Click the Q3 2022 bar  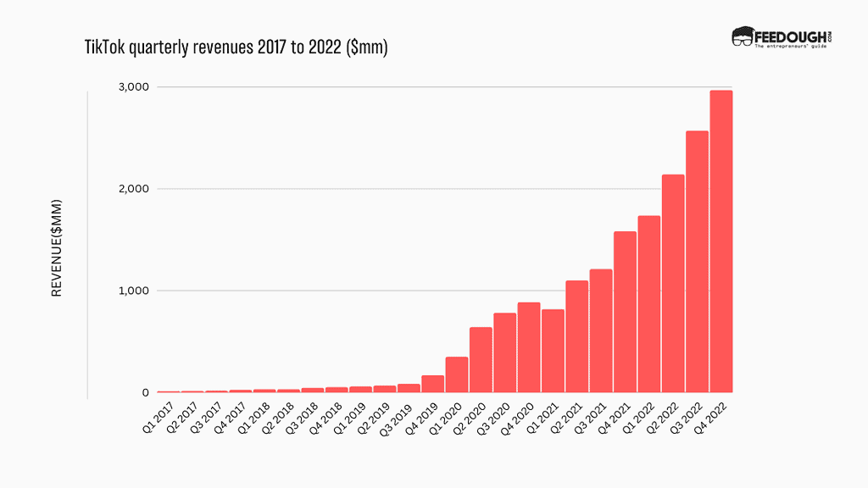[697, 263]
